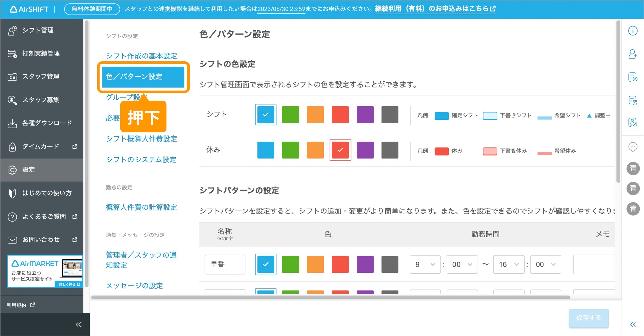Image resolution: width=644 pixels, height=336 pixels.
Task: Open 打刻実績管理 timekeeping management
Action: [41, 53]
